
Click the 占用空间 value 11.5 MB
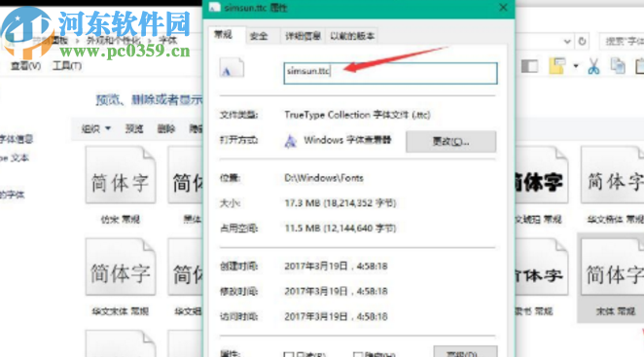tap(340, 228)
